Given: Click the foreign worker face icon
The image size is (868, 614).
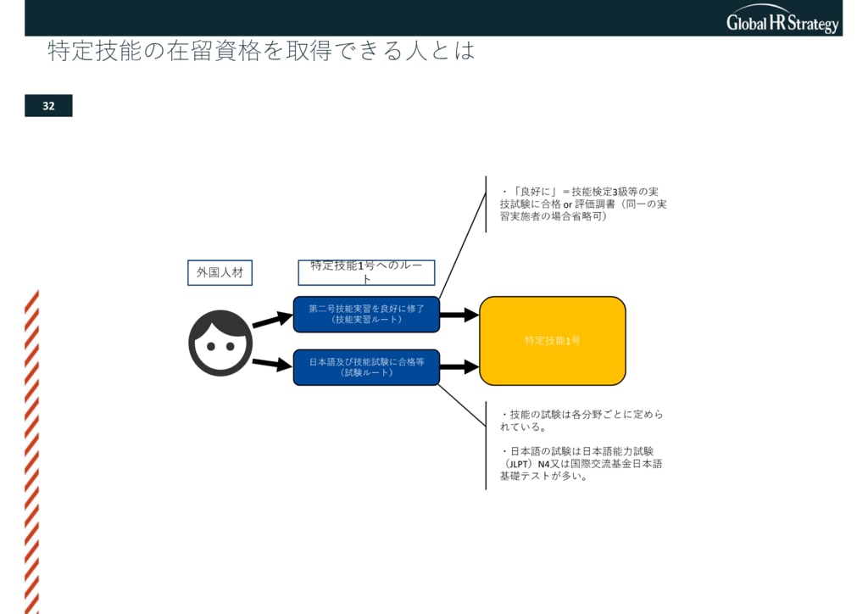Looking at the screenshot, I should coord(220,343).
